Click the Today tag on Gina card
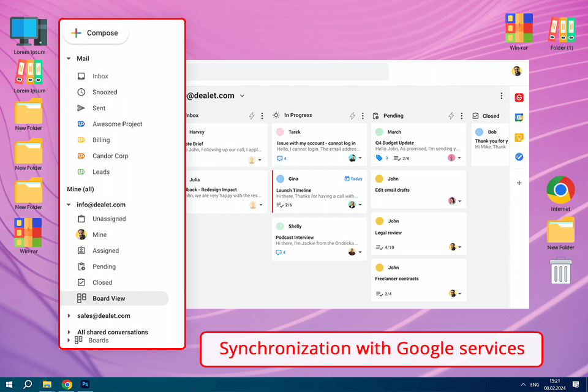This screenshot has width=588, height=392. pyautogui.click(x=353, y=179)
